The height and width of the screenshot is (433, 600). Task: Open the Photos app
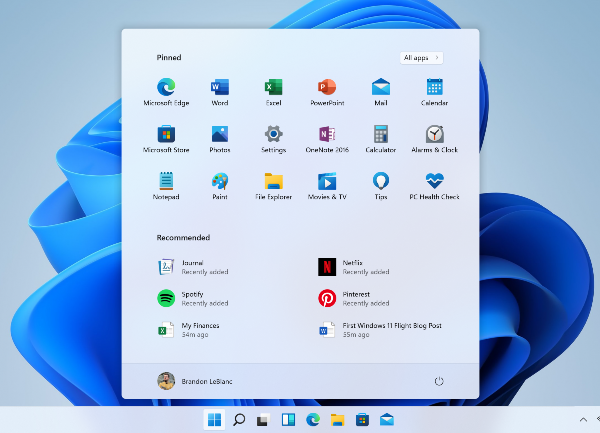click(220, 139)
